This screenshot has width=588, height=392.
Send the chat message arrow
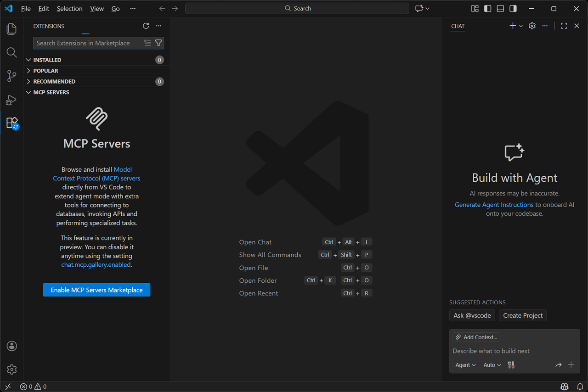tap(559, 365)
